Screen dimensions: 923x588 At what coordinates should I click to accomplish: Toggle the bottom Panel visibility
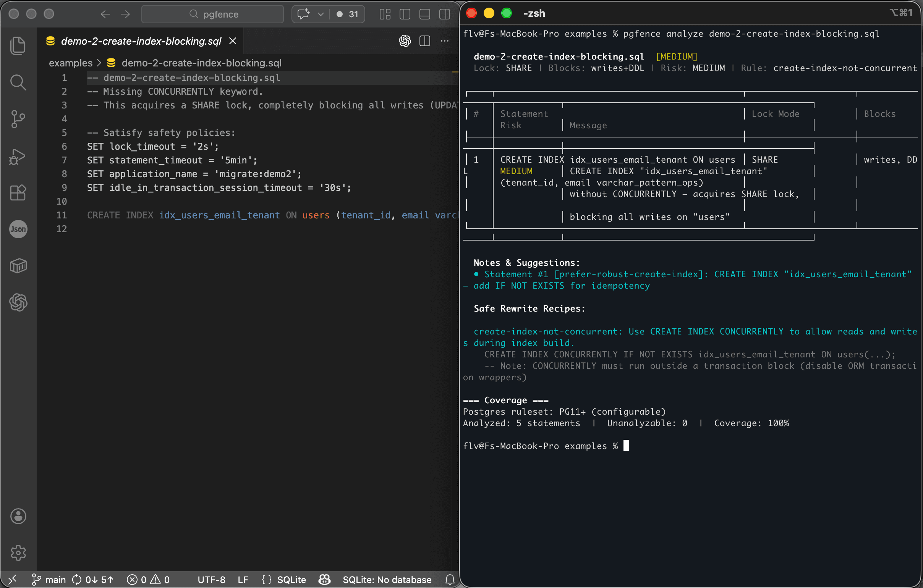(x=425, y=14)
